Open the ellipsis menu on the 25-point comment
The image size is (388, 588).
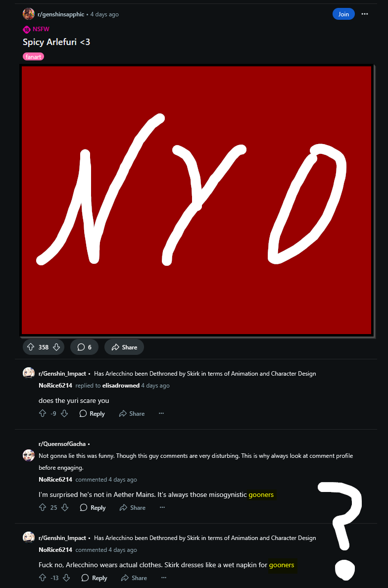(162, 507)
